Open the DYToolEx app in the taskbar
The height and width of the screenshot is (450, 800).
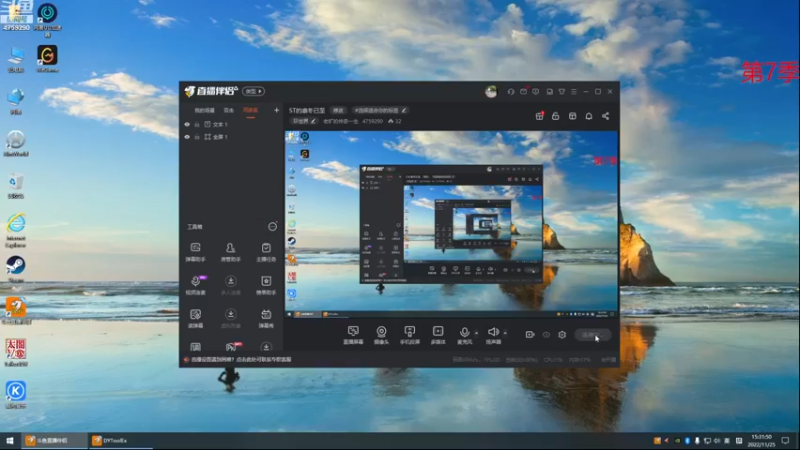click(110, 440)
